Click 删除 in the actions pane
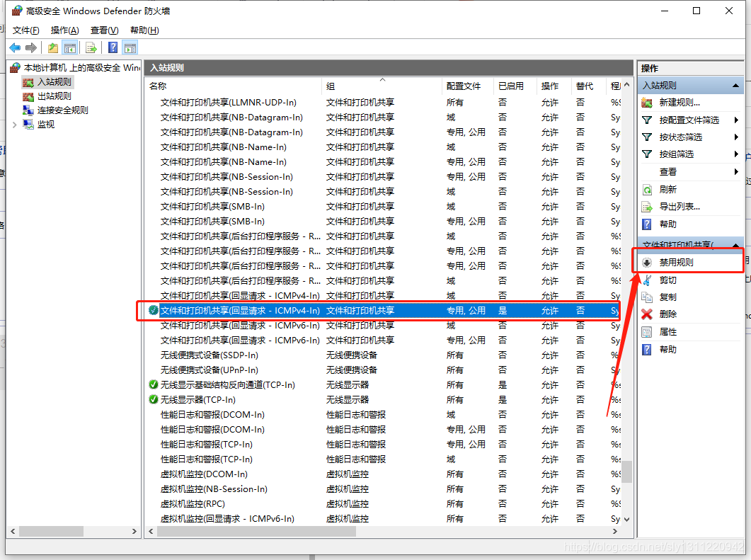 pos(668,314)
